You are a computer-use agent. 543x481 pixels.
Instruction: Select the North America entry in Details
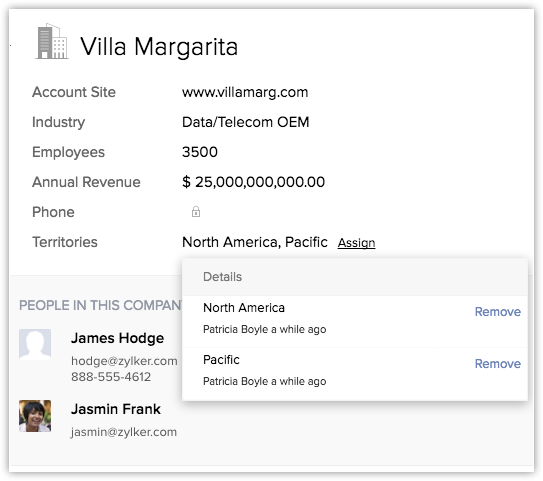pyautogui.click(x=244, y=308)
